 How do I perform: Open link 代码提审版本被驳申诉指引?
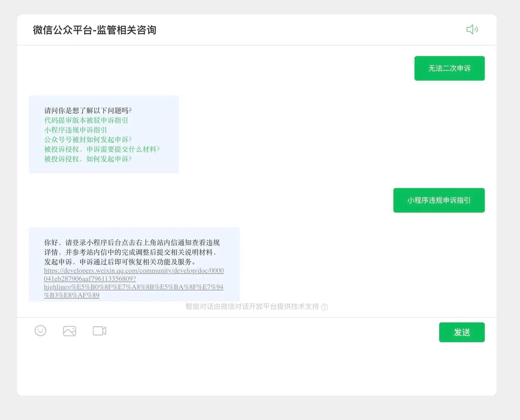tap(86, 120)
